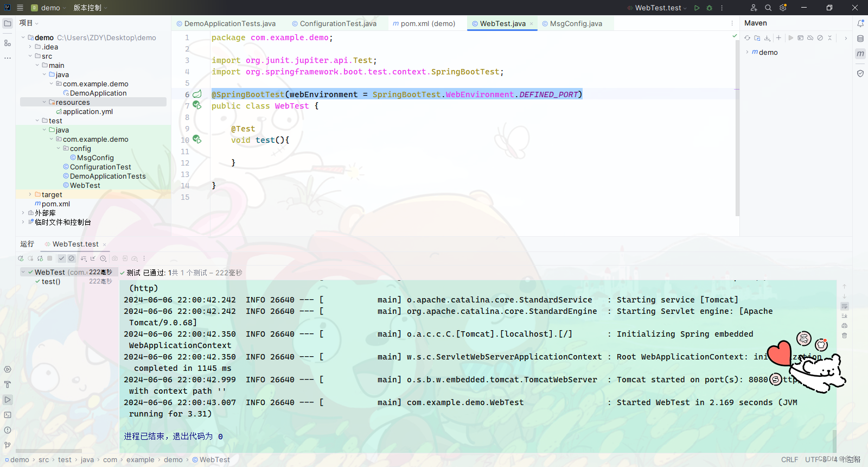Toggle Show Ignored tests button
Image resolution: width=868 pixels, height=467 pixels.
pyautogui.click(x=71, y=258)
